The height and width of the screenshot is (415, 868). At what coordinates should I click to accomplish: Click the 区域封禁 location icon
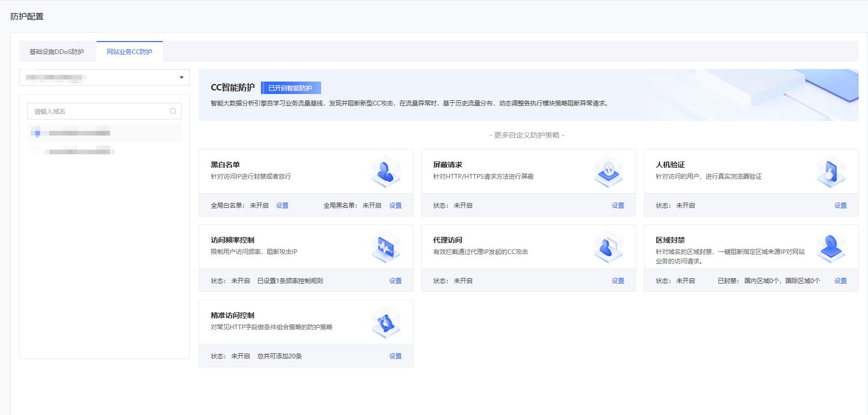coord(831,247)
